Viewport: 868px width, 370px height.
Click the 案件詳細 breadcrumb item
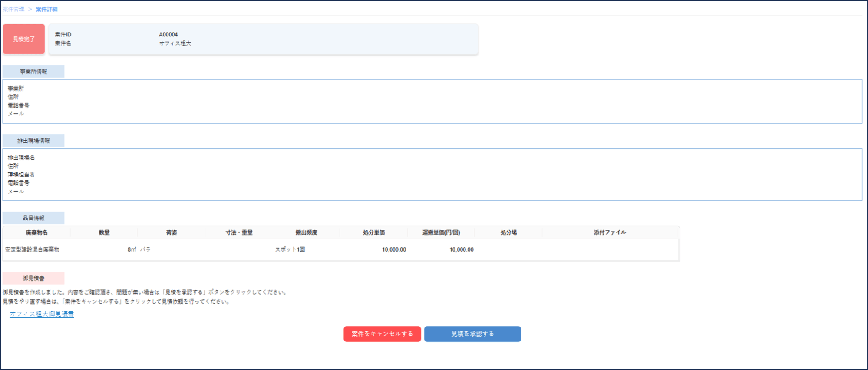point(46,9)
